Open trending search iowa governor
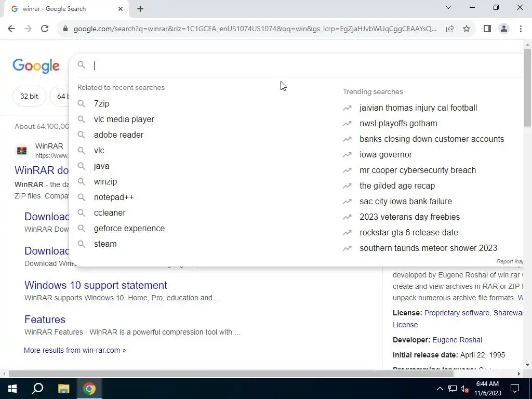Screen dimensions: 532x399 click(385, 155)
